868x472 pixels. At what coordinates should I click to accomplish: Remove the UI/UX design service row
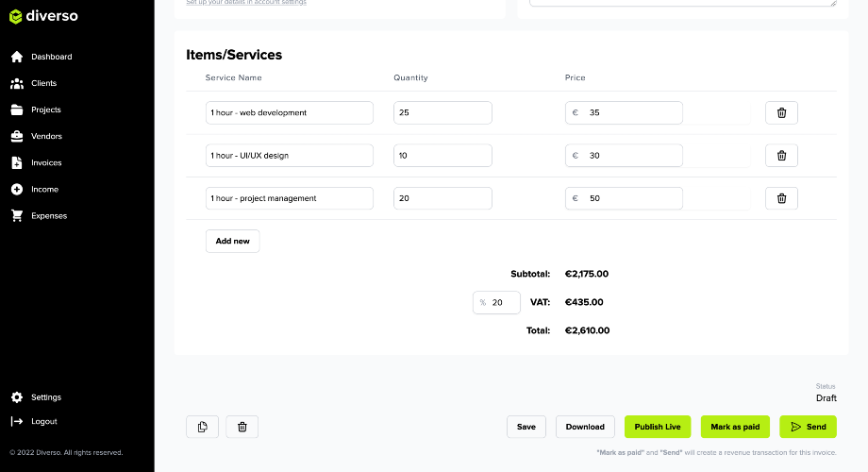781,156
